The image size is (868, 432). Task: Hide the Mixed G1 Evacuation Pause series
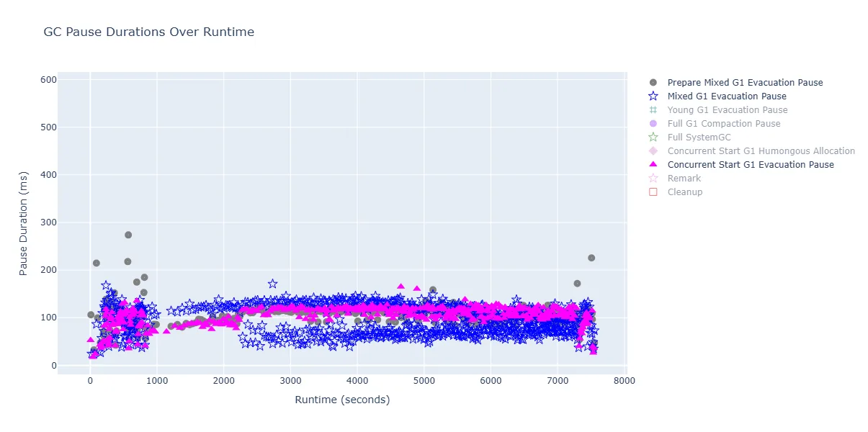coord(726,96)
